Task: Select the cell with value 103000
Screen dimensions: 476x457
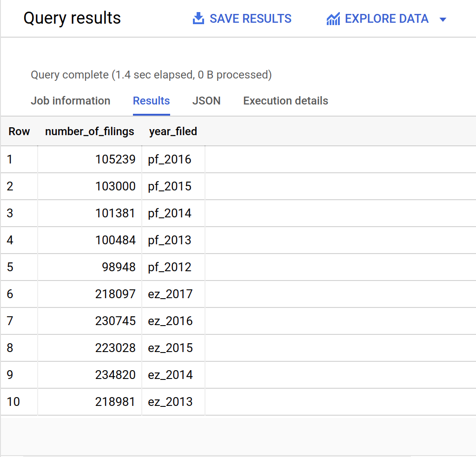Action: 90,186
